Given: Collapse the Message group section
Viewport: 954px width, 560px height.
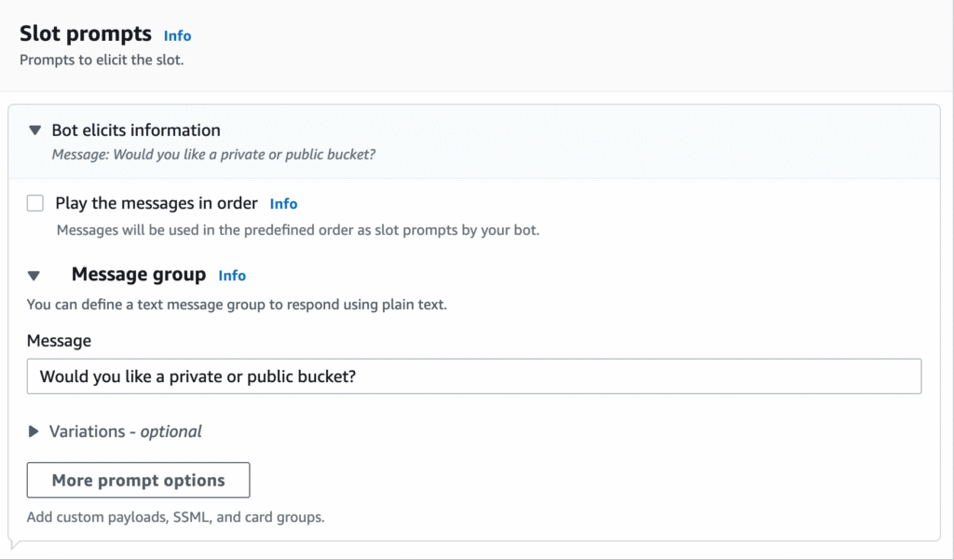Looking at the screenshot, I should [x=34, y=276].
